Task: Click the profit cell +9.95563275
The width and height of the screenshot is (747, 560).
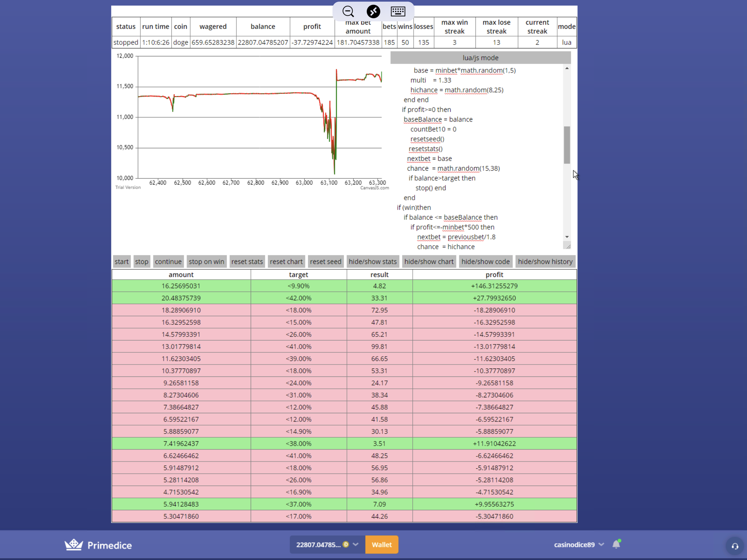Action: [x=494, y=504]
